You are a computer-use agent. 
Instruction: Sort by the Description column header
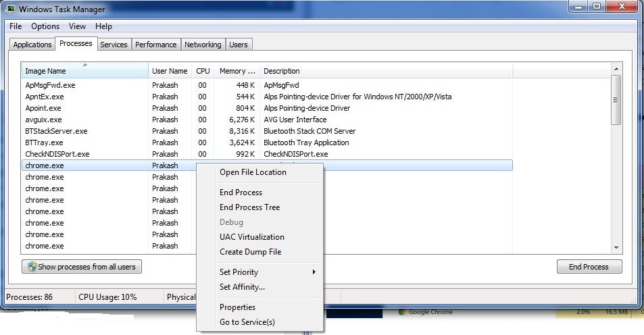click(386, 71)
